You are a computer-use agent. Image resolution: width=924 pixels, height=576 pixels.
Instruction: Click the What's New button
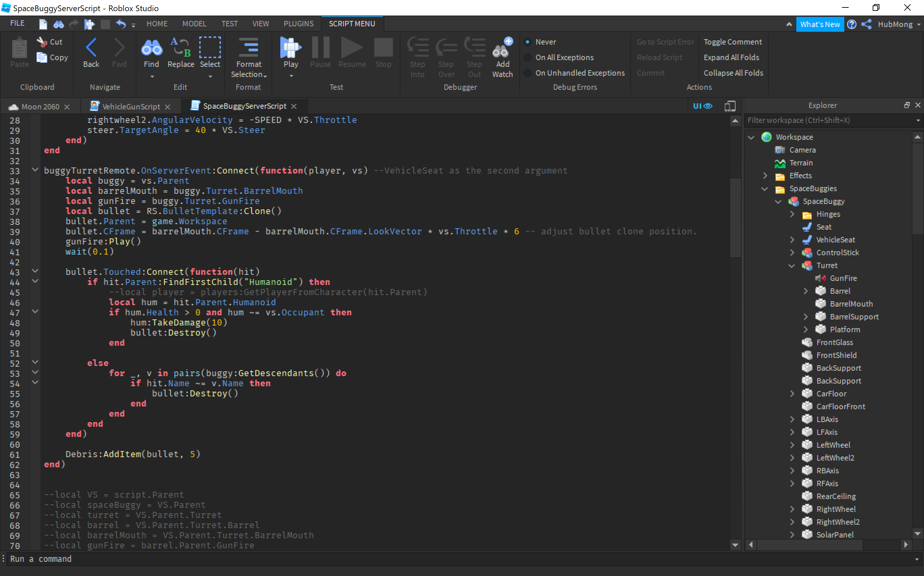click(820, 24)
